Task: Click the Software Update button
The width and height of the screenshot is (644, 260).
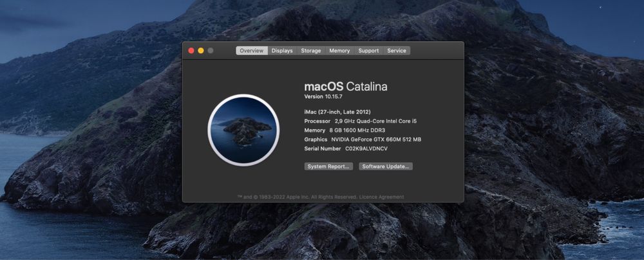Action: coord(386,166)
